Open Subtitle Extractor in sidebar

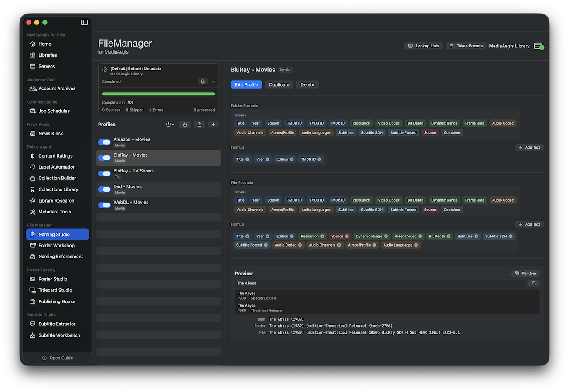point(57,324)
